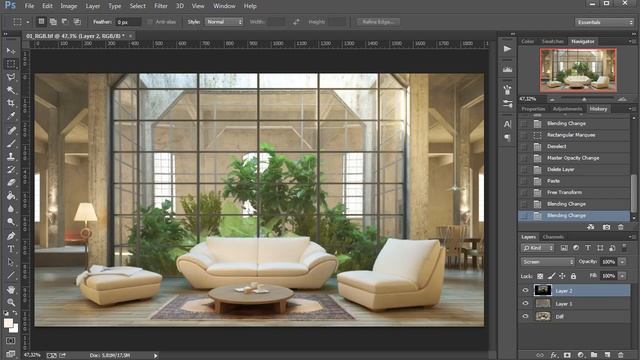Select the Master Opacity Change history state
640x360 pixels.
574,158
